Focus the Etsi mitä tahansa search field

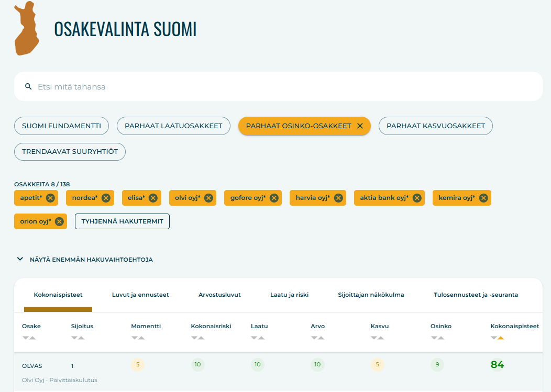[278, 86]
